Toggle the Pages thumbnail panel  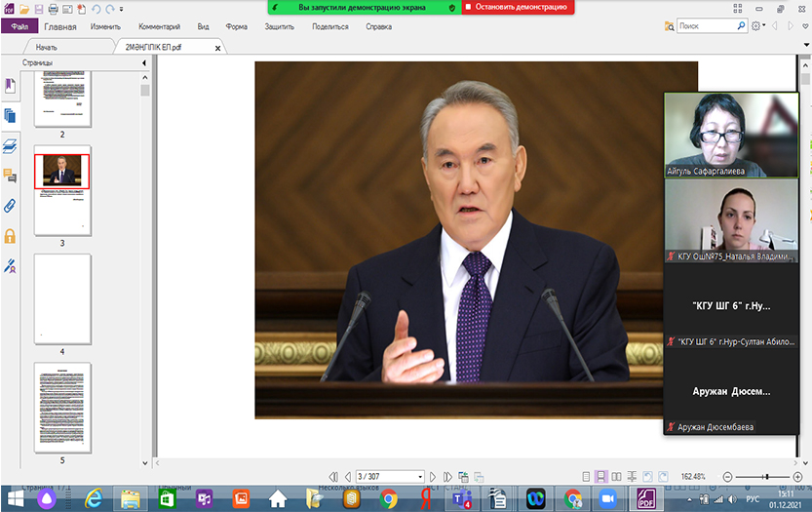click(11, 115)
